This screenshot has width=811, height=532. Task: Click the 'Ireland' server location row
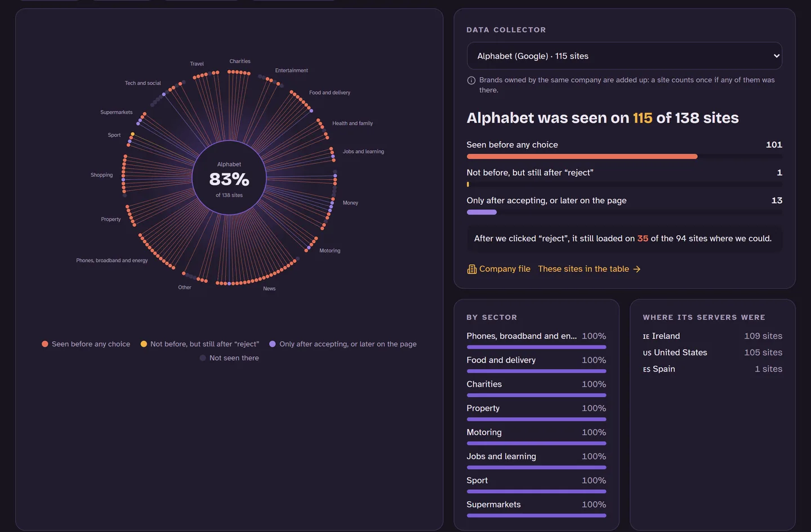(712, 336)
